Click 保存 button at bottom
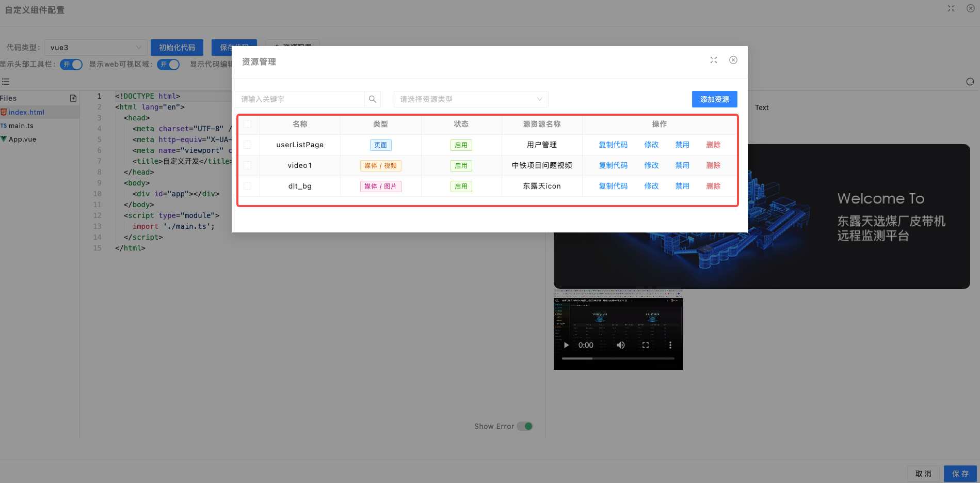Viewport: 980px width, 483px height. (x=960, y=474)
